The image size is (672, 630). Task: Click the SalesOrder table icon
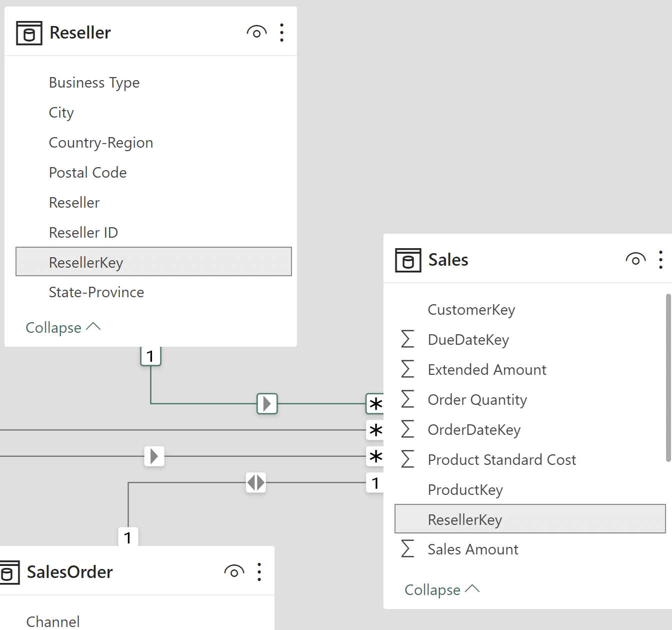pos(8,572)
